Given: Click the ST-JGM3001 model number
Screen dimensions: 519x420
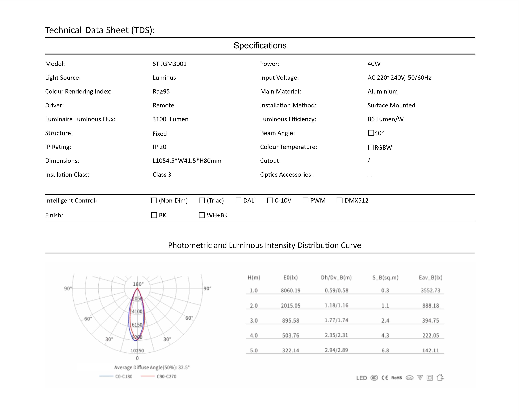Looking at the screenshot, I should [x=169, y=64].
